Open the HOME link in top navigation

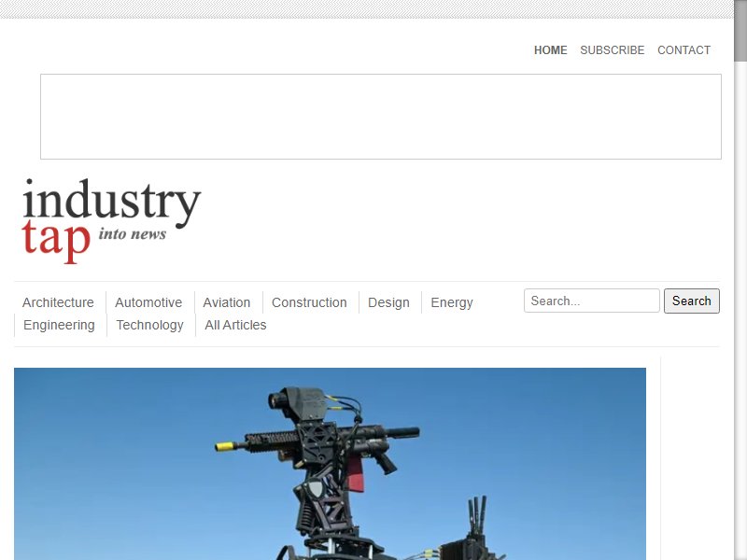[550, 50]
